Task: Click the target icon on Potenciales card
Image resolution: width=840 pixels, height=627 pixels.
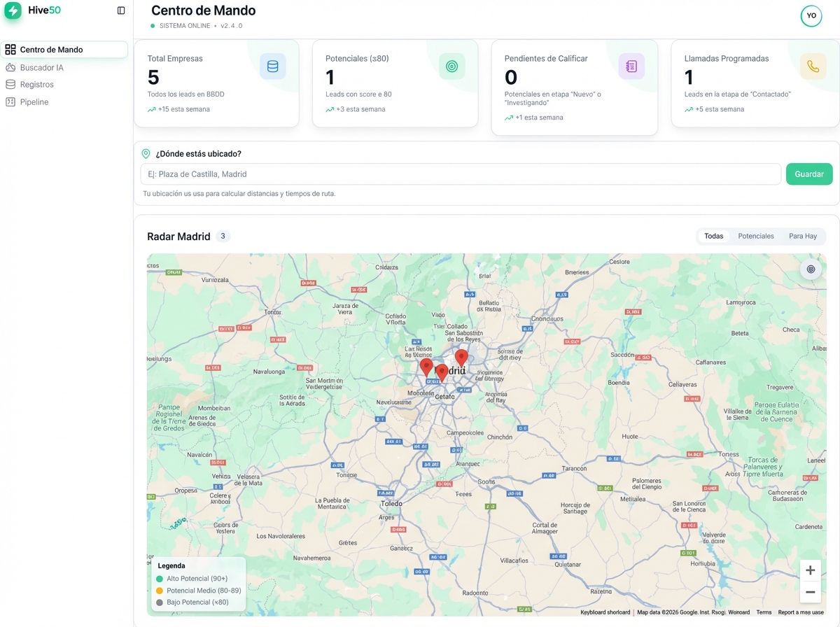Action: coord(451,66)
